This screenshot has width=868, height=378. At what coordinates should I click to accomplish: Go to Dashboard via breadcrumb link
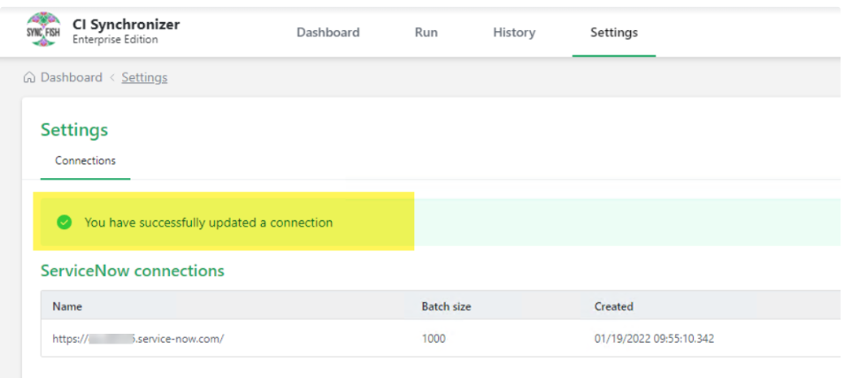tap(72, 78)
